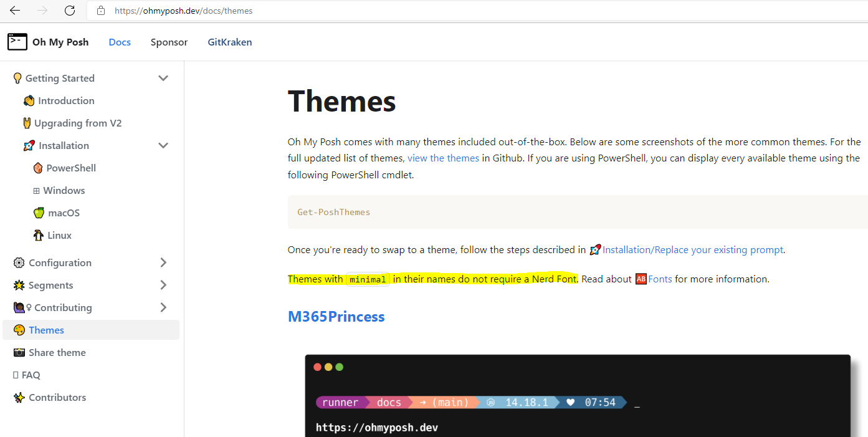This screenshot has height=437, width=868.
Task: Open the GitKraken navbar item
Action: (x=230, y=42)
